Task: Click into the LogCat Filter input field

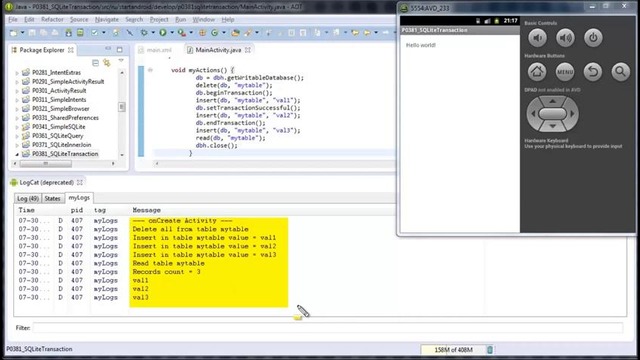Action: tap(328, 328)
